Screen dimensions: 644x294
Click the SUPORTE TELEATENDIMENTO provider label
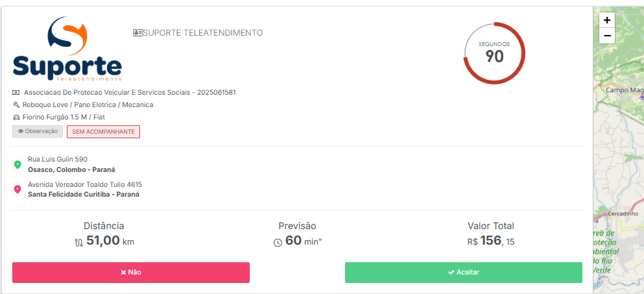[202, 33]
